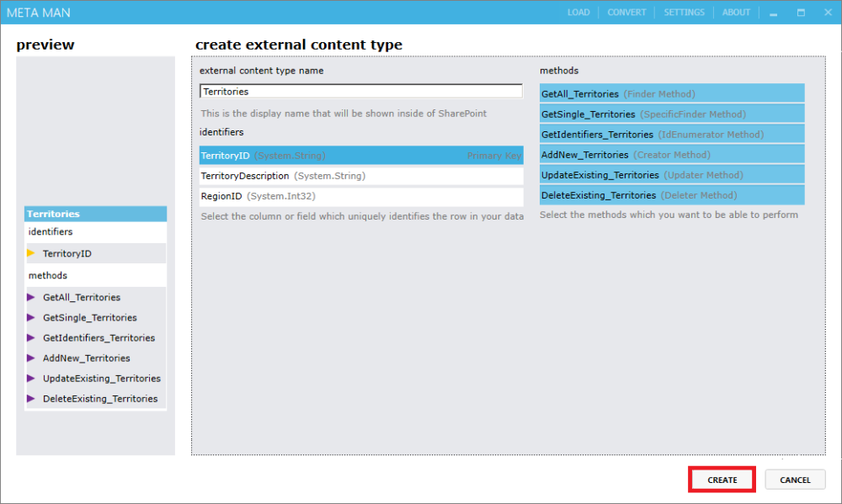Open the SETTINGS menu

coord(684,12)
